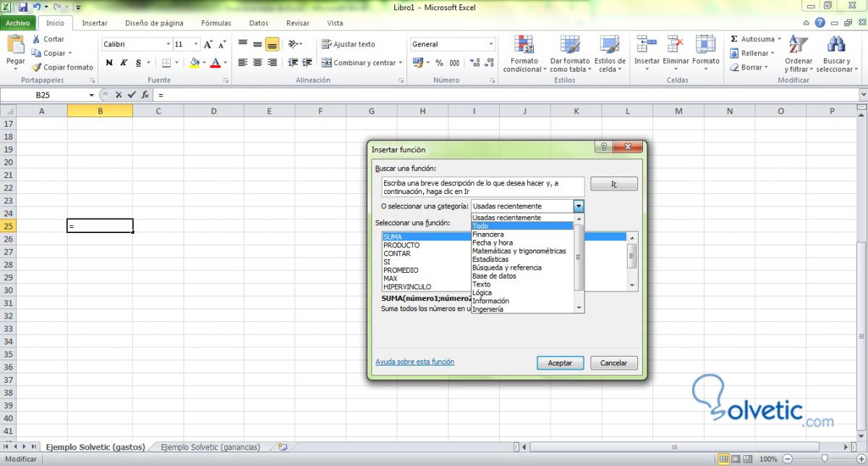Choose Financiera in the category list
Viewport: 868px width, 466px height.
pyautogui.click(x=522, y=234)
